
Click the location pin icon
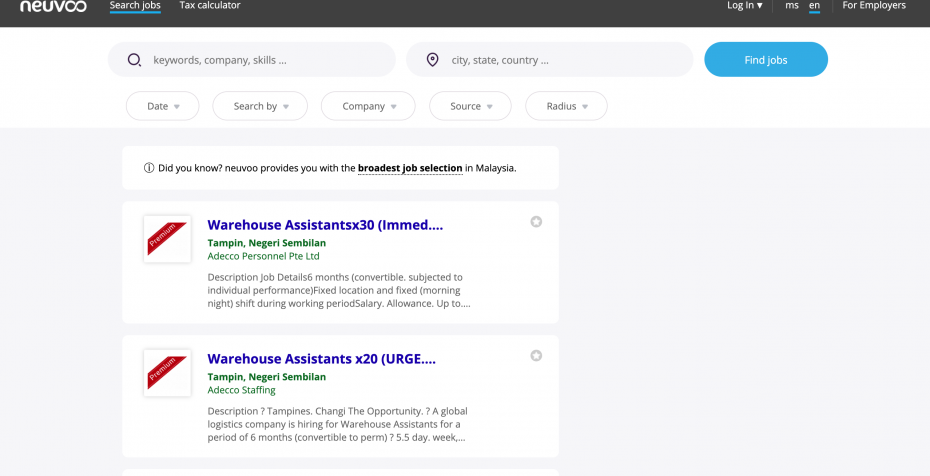click(432, 60)
